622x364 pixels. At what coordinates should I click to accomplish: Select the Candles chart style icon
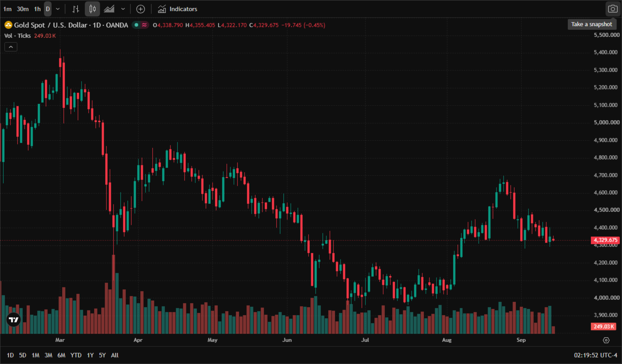92,9
